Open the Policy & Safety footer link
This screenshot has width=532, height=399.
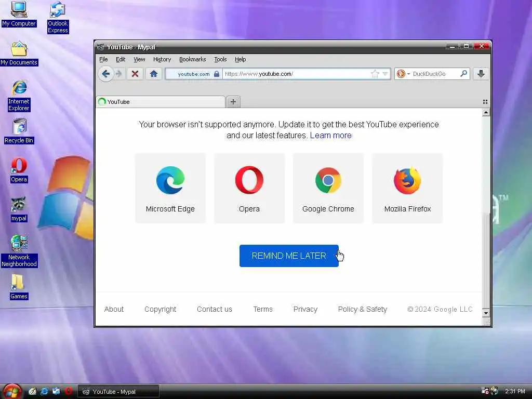coord(362,309)
